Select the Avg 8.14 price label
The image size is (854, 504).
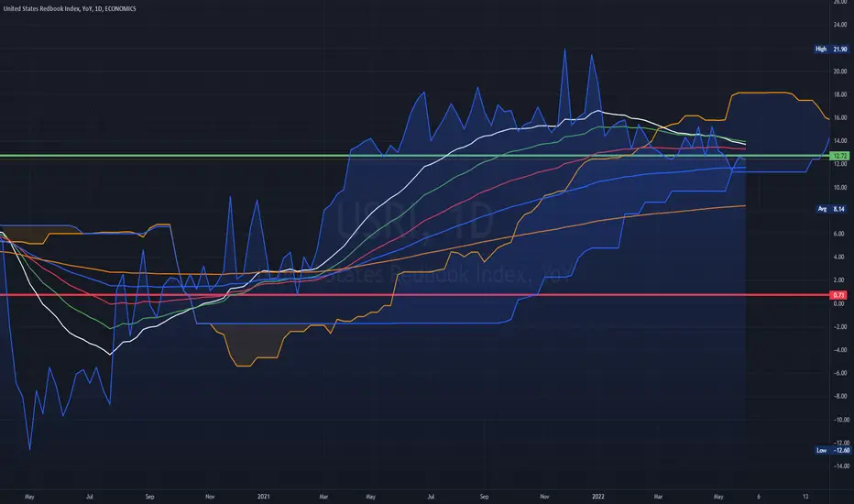[831, 209]
